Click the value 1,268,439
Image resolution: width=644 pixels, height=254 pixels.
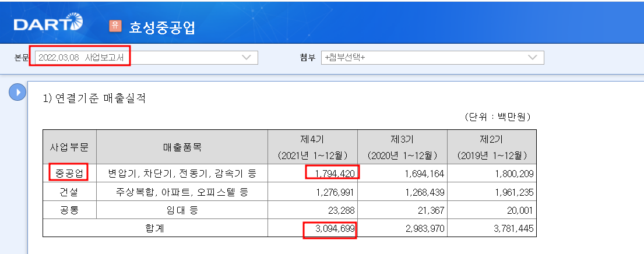tap(424, 192)
